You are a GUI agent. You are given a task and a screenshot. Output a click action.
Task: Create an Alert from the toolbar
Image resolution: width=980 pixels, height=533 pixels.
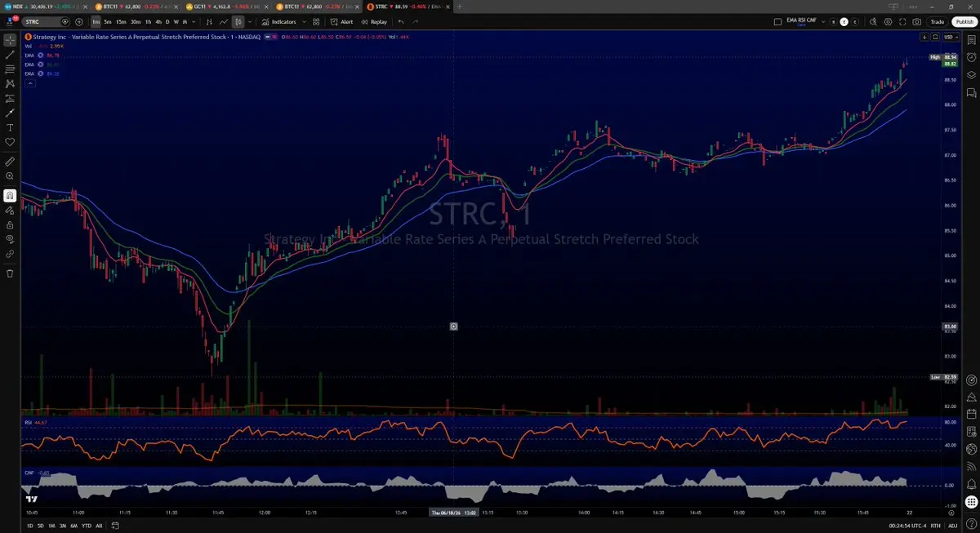click(342, 22)
